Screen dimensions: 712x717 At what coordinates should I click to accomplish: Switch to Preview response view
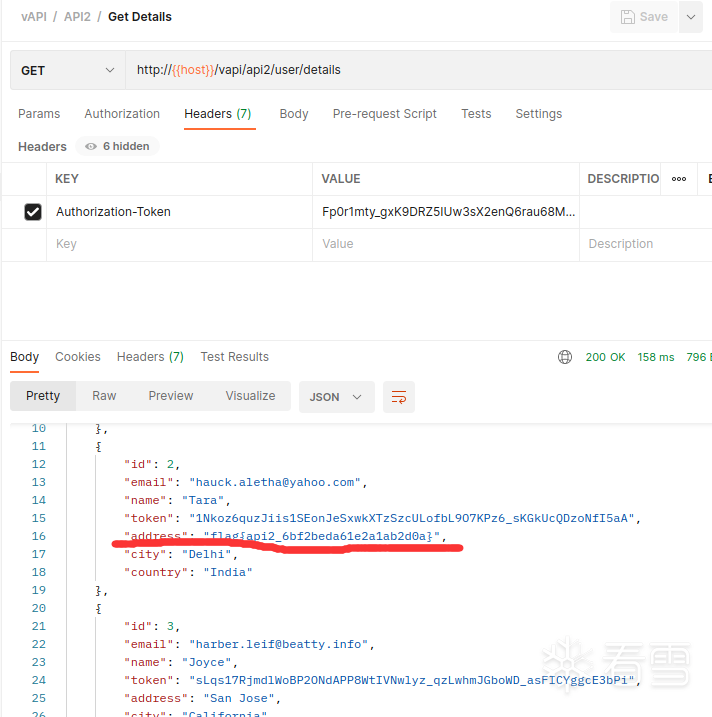171,396
